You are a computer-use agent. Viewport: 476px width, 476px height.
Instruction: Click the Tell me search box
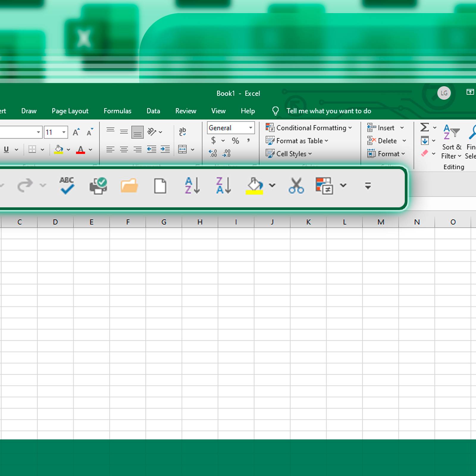328,111
